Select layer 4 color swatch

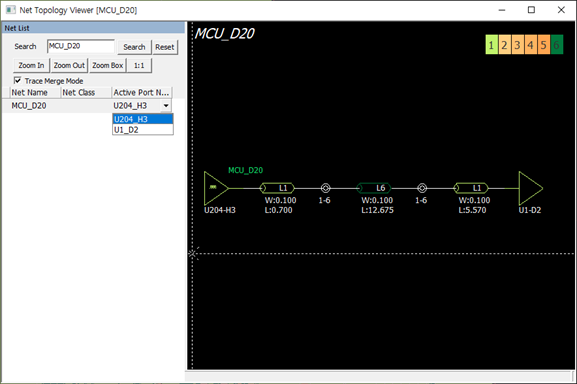pyautogui.click(x=531, y=45)
